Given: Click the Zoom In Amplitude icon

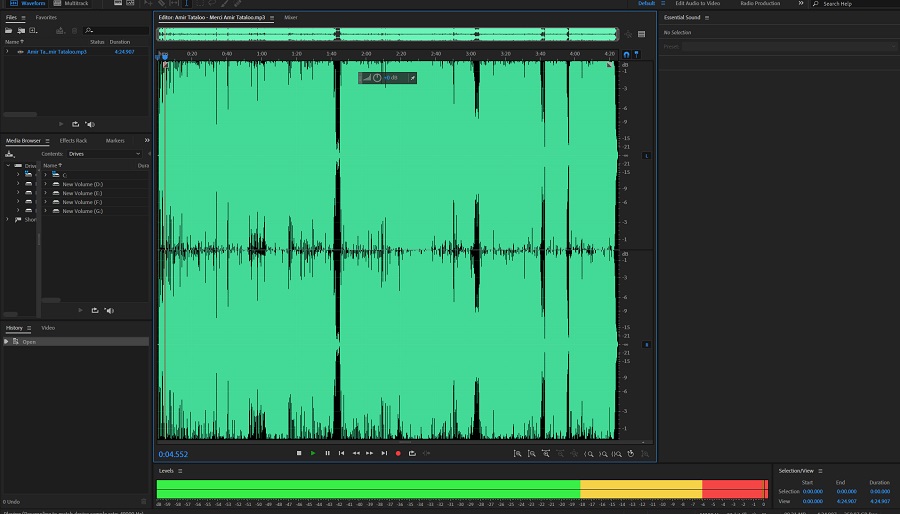Looking at the screenshot, I should point(517,454).
